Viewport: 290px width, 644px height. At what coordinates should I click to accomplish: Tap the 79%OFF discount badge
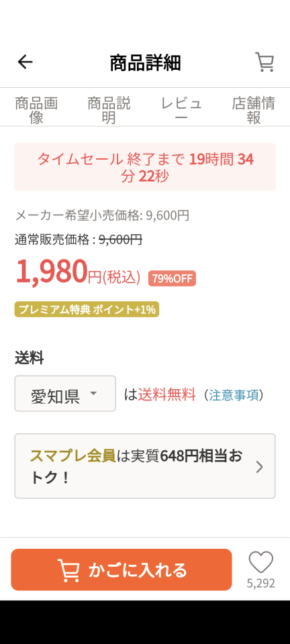click(172, 278)
